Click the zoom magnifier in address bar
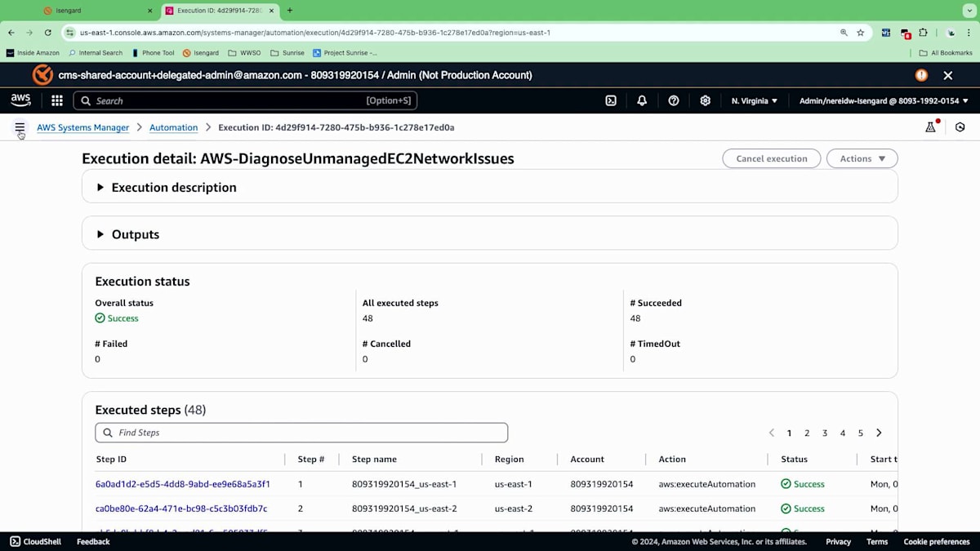Viewport: 980px width, 551px height. click(844, 33)
